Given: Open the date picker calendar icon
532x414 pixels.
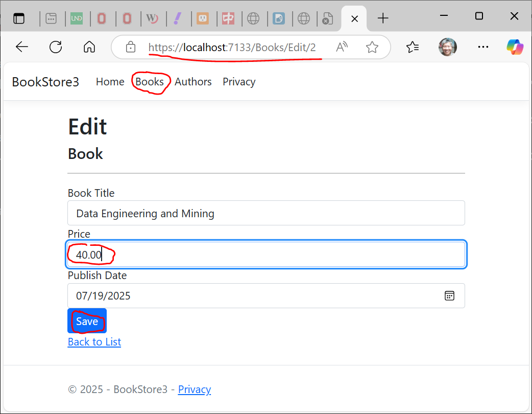Looking at the screenshot, I should tap(449, 296).
